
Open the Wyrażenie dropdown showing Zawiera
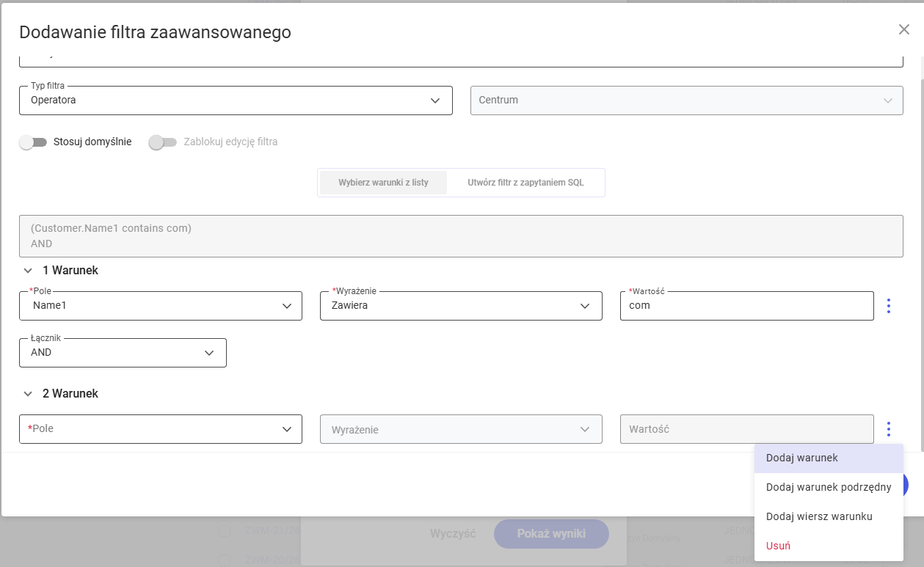coord(461,306)
